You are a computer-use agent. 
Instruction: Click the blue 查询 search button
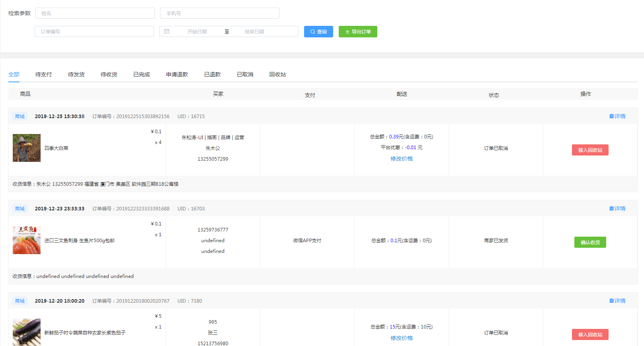[x=318, y=31]
